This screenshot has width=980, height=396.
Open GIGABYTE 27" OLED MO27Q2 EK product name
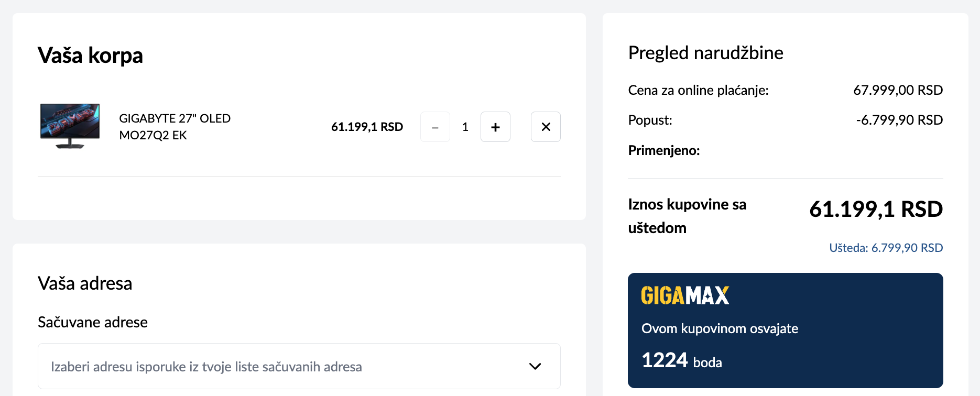click(175, 127)
